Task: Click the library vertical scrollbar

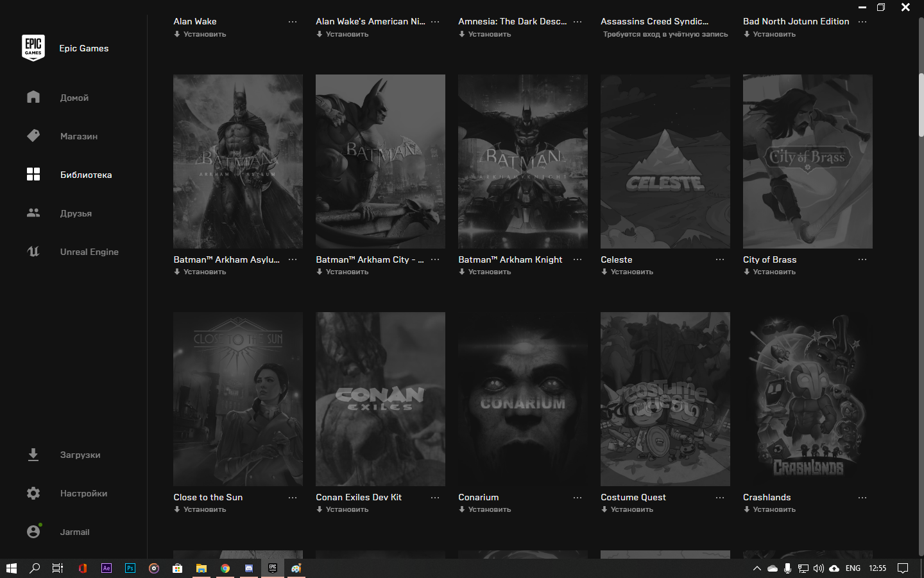Action: point(921,103)
